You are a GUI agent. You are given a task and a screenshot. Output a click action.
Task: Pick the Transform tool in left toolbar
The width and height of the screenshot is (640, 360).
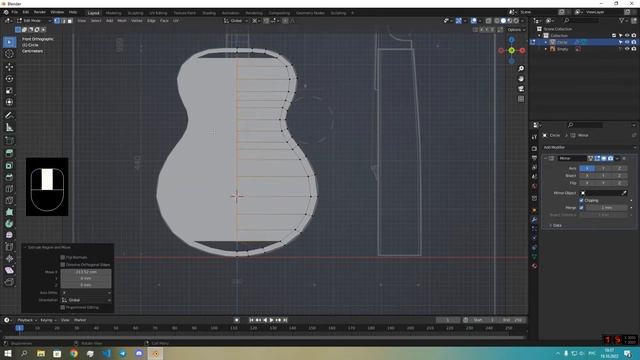click(9, 102)
